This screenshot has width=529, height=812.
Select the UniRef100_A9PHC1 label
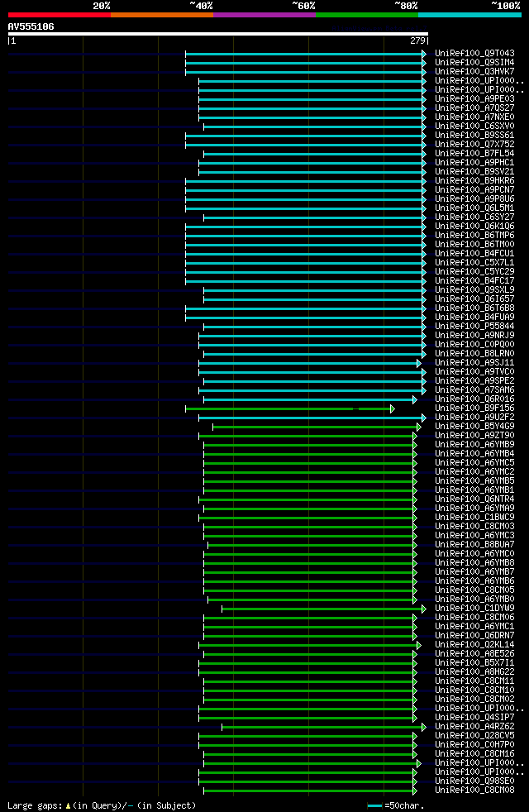coord(474,163)
